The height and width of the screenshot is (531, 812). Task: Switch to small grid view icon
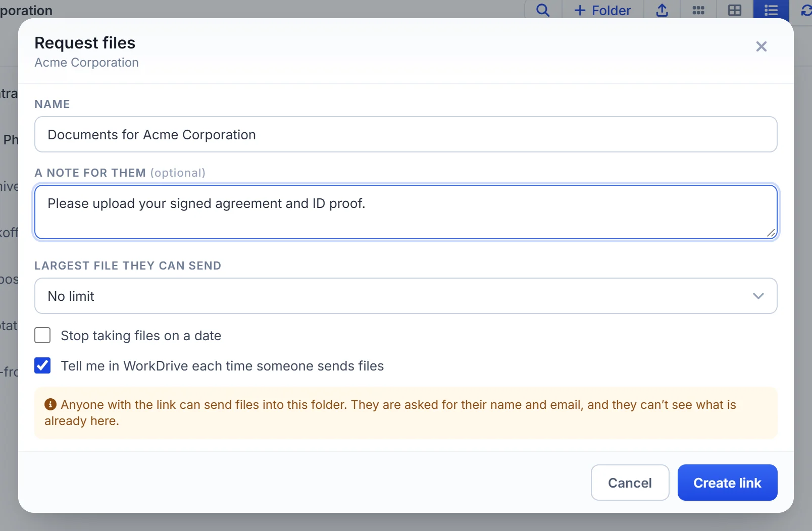pyautogui.click(x=698, y=10)
